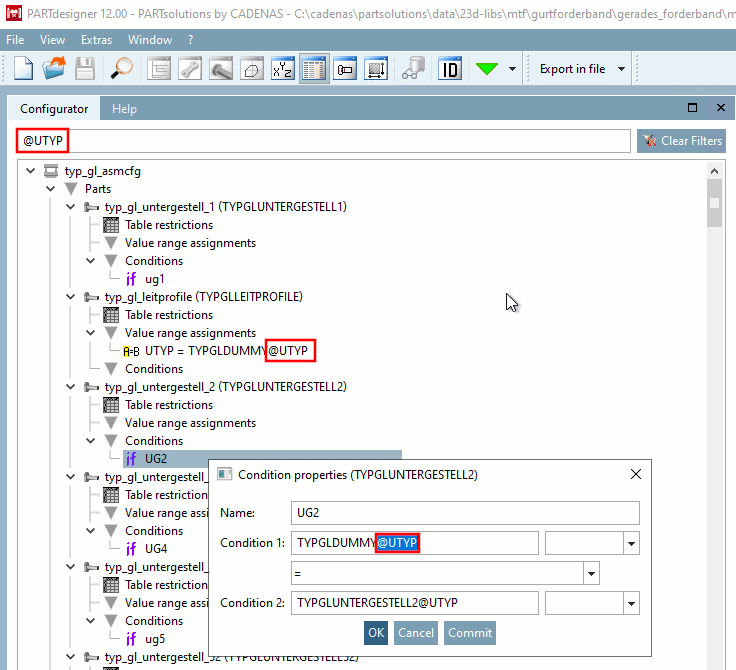Click Export in file button

tap(572, 69)
